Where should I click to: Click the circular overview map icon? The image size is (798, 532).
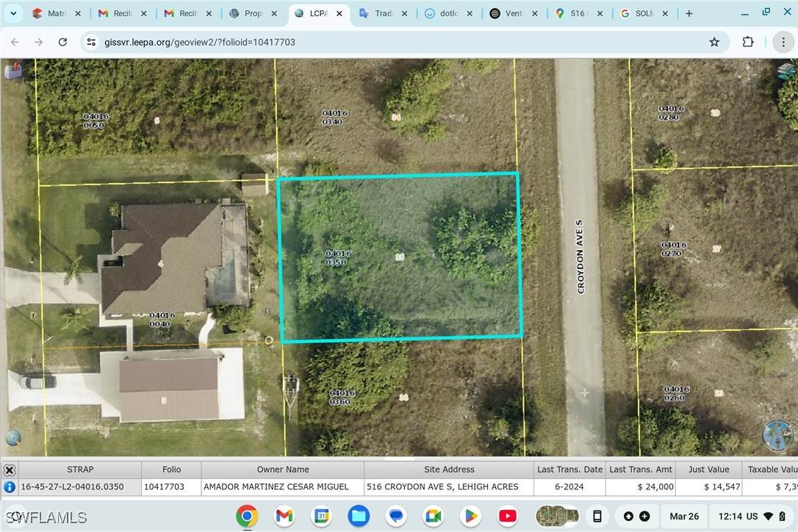pyautogui.click(x=777, y=435)
